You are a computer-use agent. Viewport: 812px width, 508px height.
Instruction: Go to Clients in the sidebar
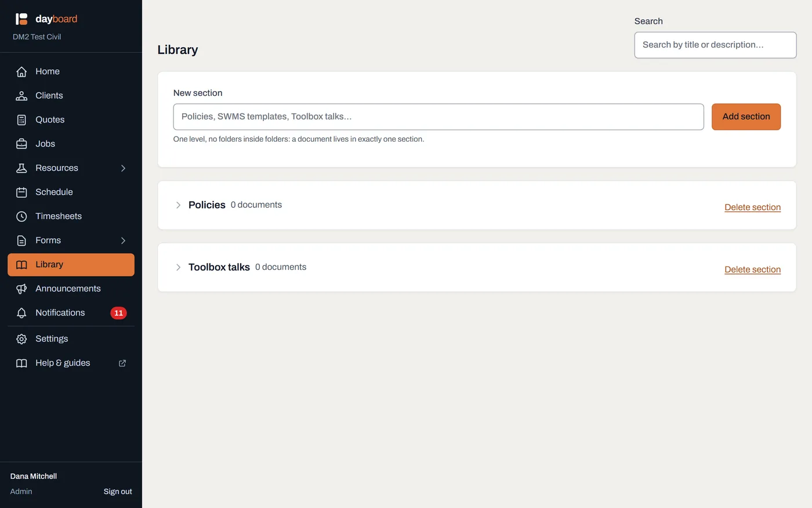tap(71, 96)
